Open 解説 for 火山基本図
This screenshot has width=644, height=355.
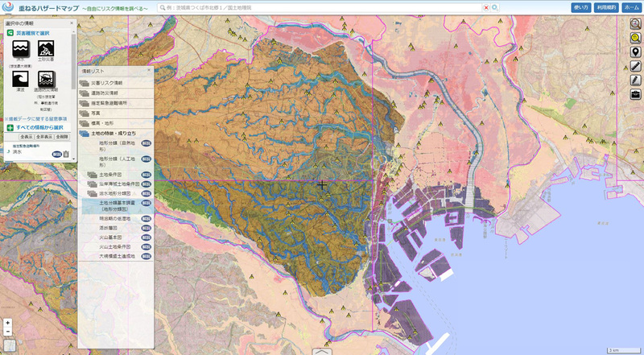coord(147,237)
